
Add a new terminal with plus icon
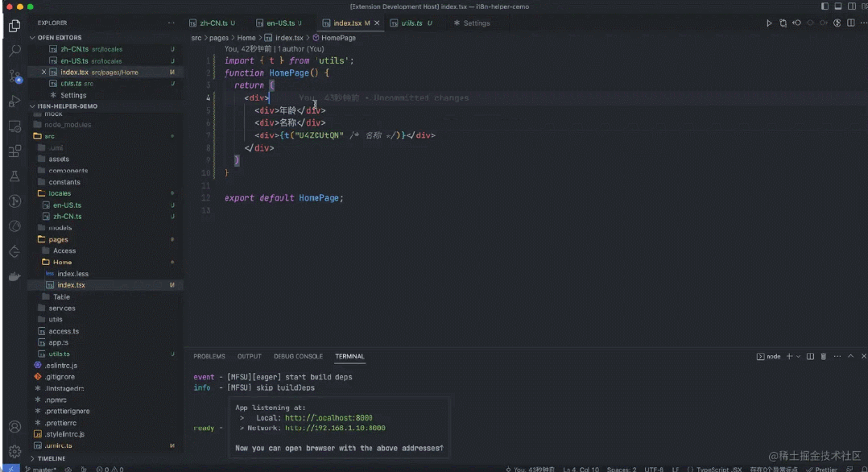point(789,356)
